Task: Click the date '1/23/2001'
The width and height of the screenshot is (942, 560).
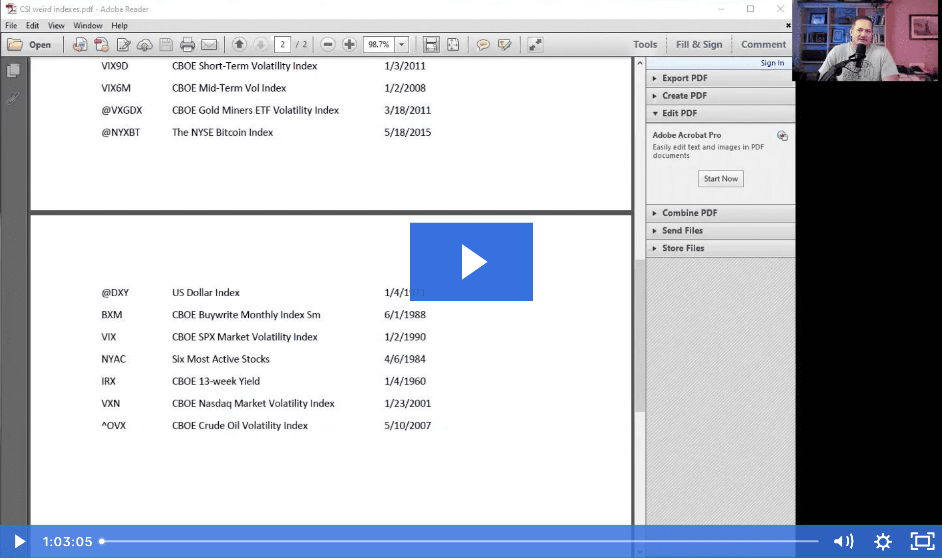Action: click(x=408, y=404)
